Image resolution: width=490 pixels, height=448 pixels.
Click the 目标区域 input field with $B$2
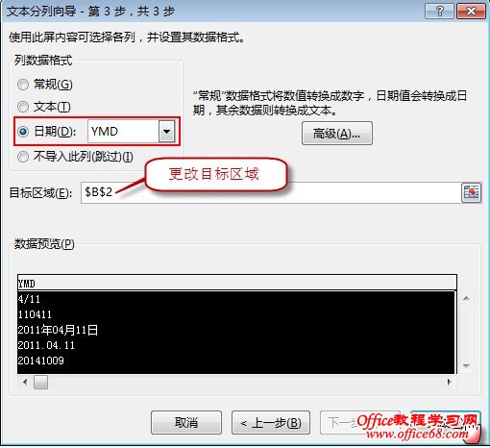(x=271, y=192)
